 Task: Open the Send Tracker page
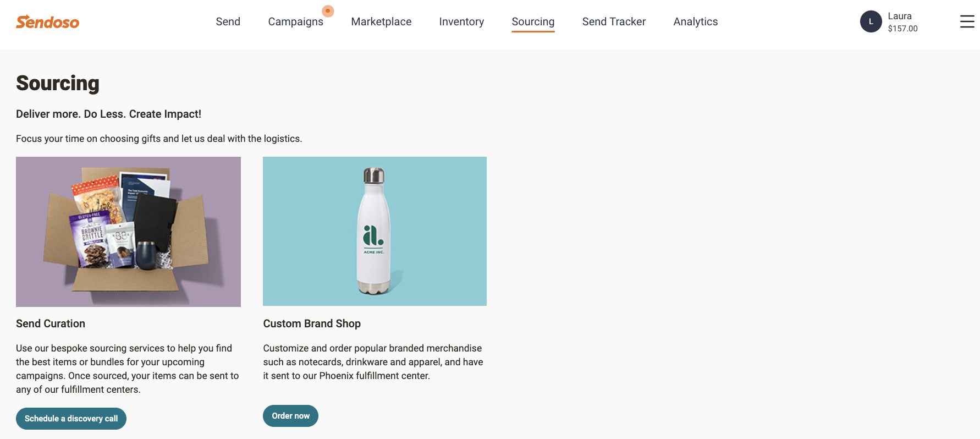pyautogui.click(x=614, y=21)
